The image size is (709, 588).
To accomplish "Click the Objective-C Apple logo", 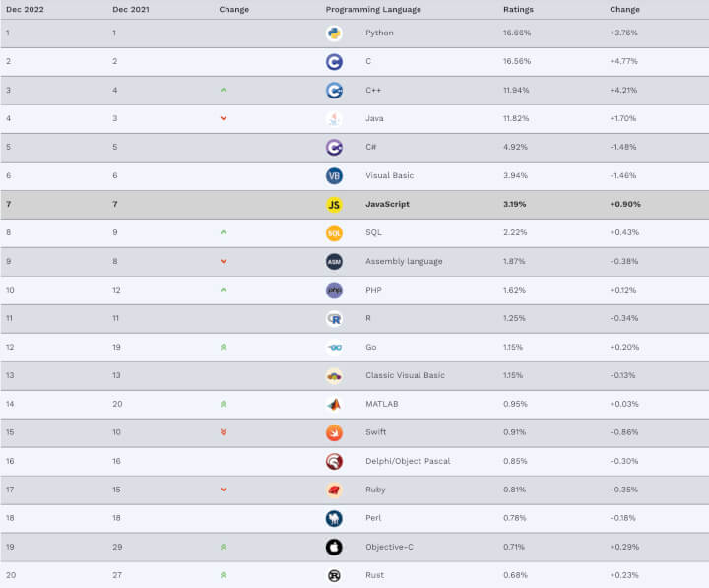I will [x=334, y=547].
